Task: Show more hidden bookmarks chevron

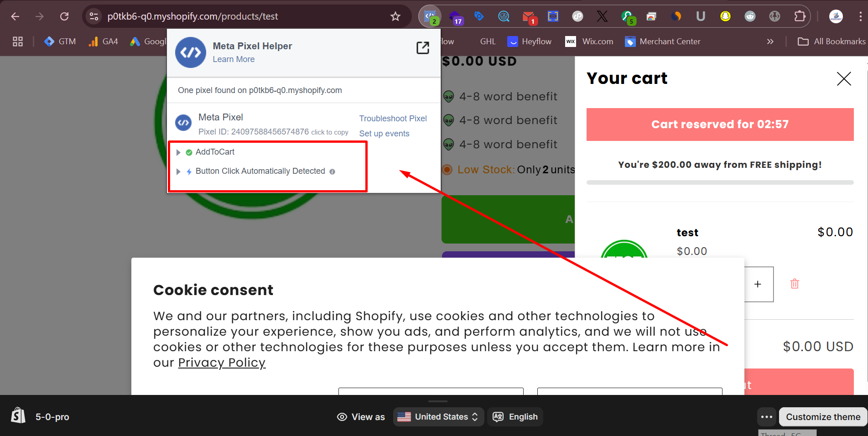Action: click(770, 42)
